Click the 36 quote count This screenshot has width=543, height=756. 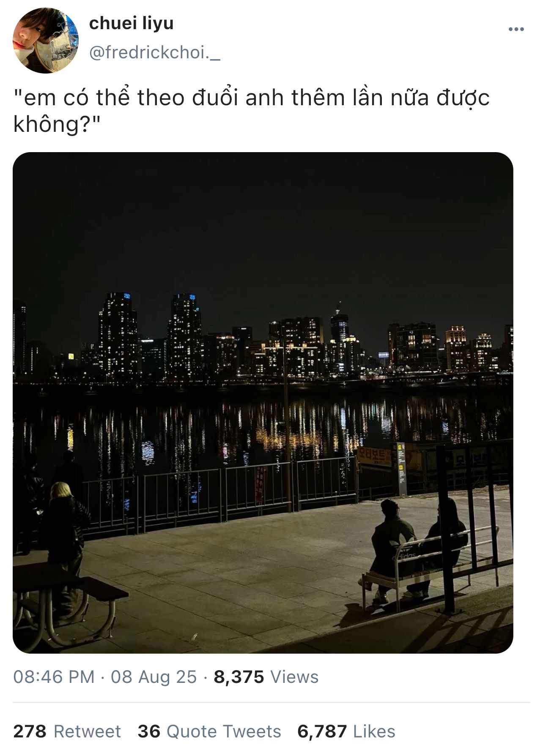pos(149,731)
